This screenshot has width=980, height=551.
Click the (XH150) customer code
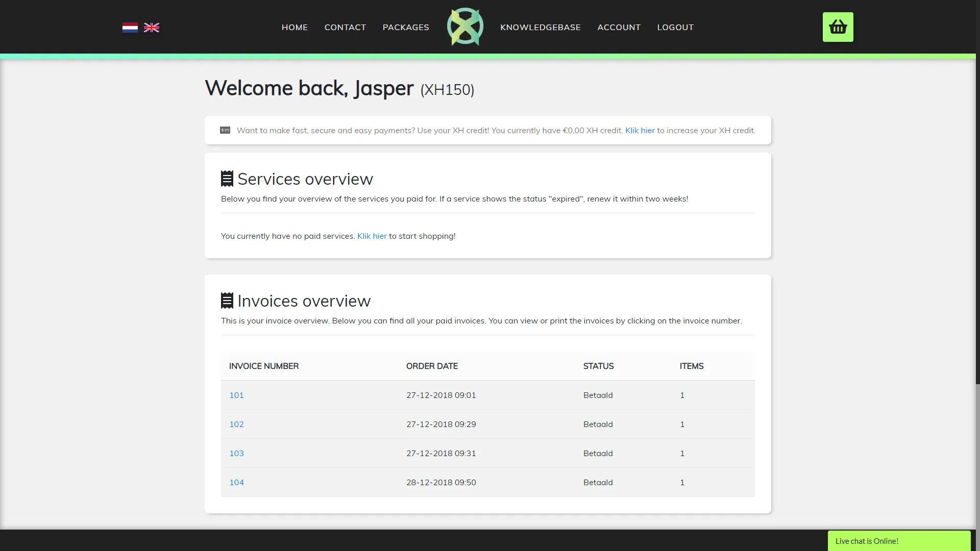[x=447, y=90]
